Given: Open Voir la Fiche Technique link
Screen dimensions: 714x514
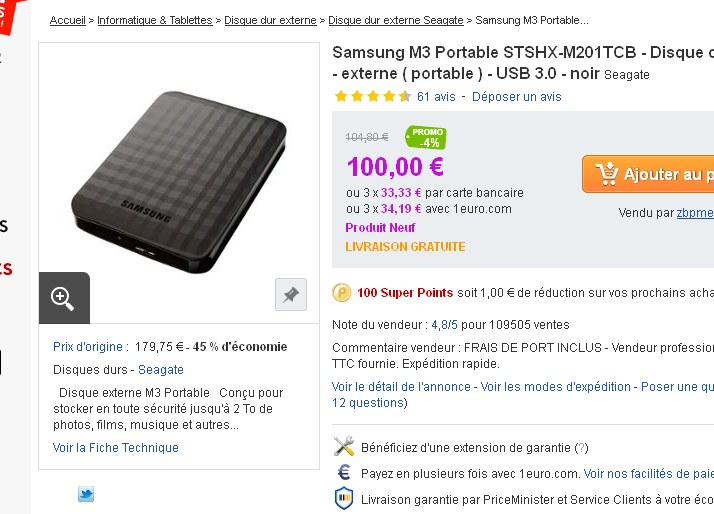Looking at the screenshot, I should (x=116, y=448).
